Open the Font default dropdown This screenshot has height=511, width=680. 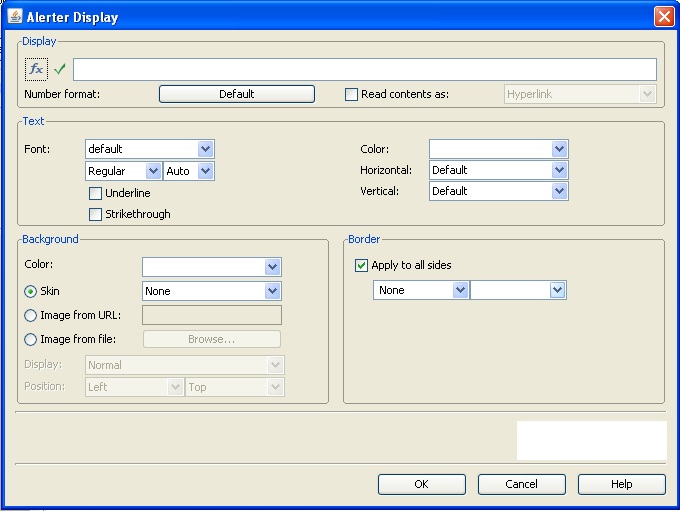coord(150,149)
